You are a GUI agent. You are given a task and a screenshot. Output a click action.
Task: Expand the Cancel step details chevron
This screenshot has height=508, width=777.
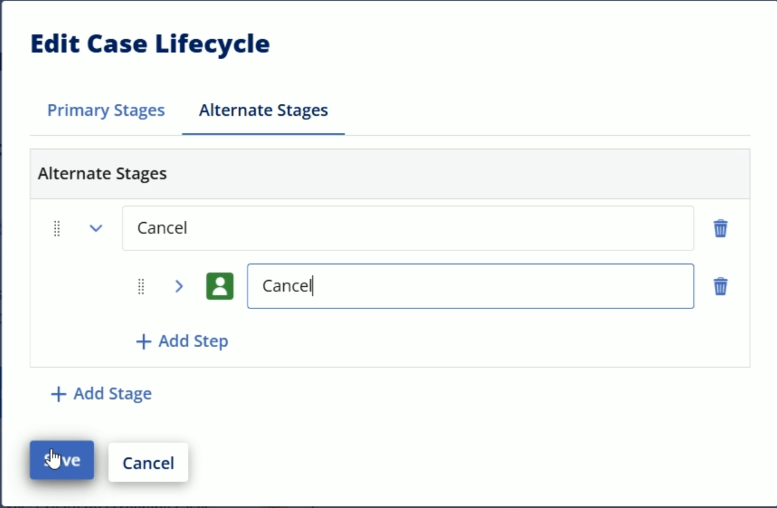(179, 286)
